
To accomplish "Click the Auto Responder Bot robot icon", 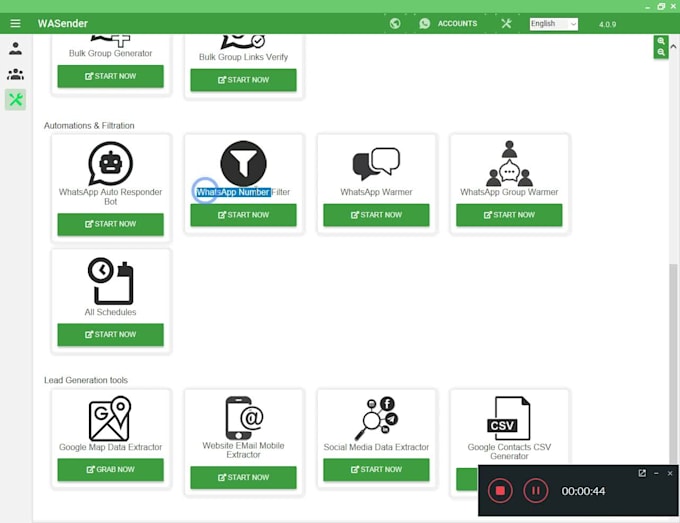I will click(111, 163).
